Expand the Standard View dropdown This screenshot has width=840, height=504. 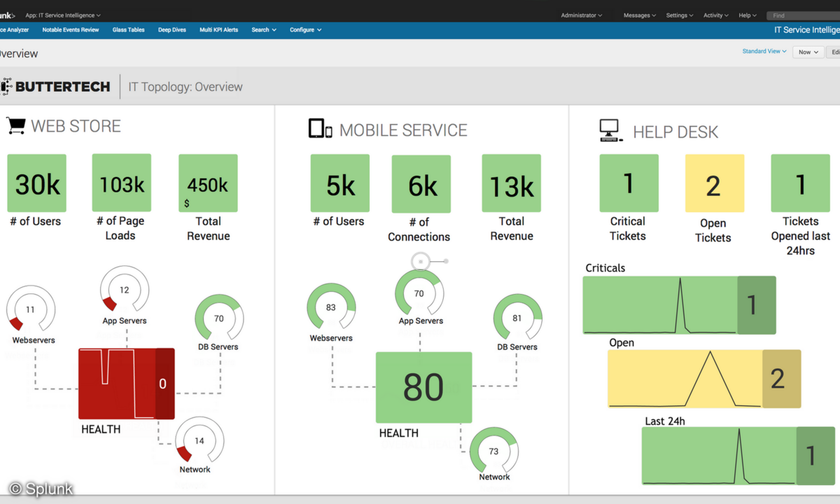click(x=764, y=52)
